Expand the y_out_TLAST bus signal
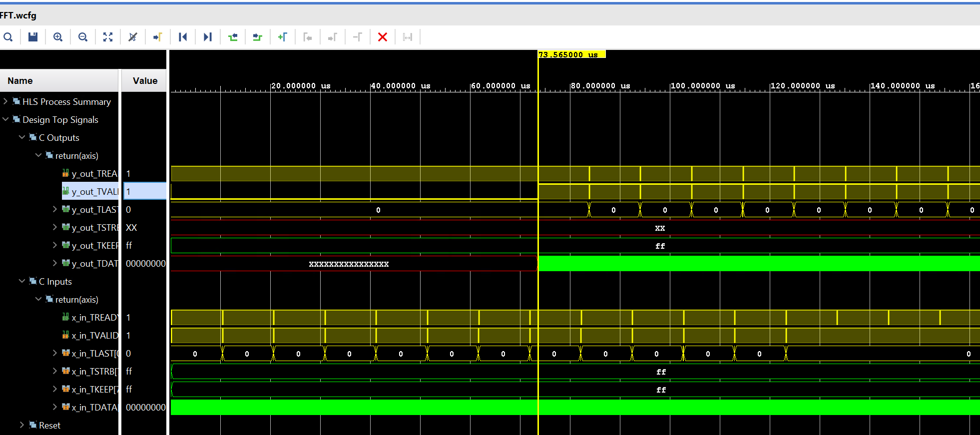Image resolution: width=980 pixels, height=435 pixels. pos(55,209)
